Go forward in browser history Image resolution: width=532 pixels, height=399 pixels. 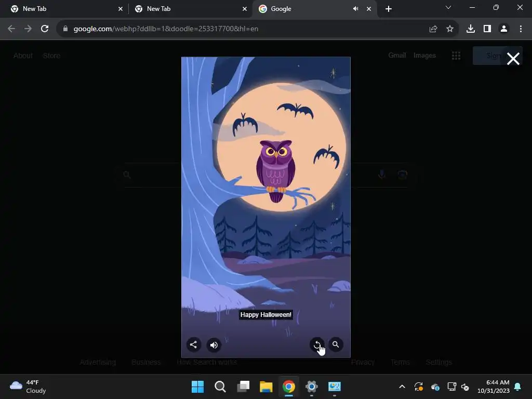coord(28,29)
